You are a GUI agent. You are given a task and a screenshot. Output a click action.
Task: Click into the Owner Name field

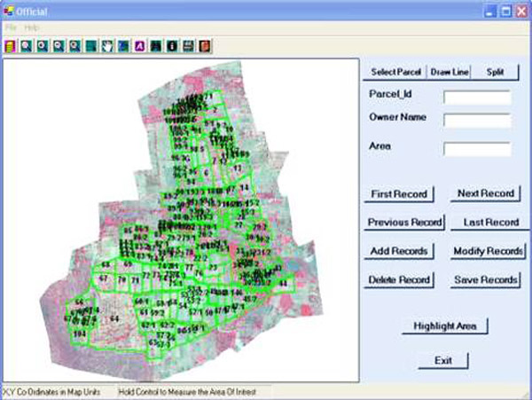(x=477, y=121)
